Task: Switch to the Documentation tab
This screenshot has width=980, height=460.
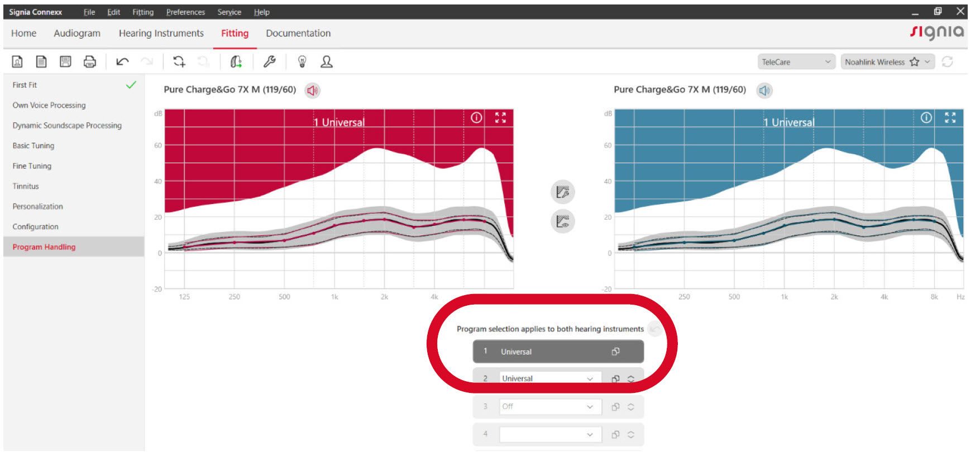Action: point(298,34)
